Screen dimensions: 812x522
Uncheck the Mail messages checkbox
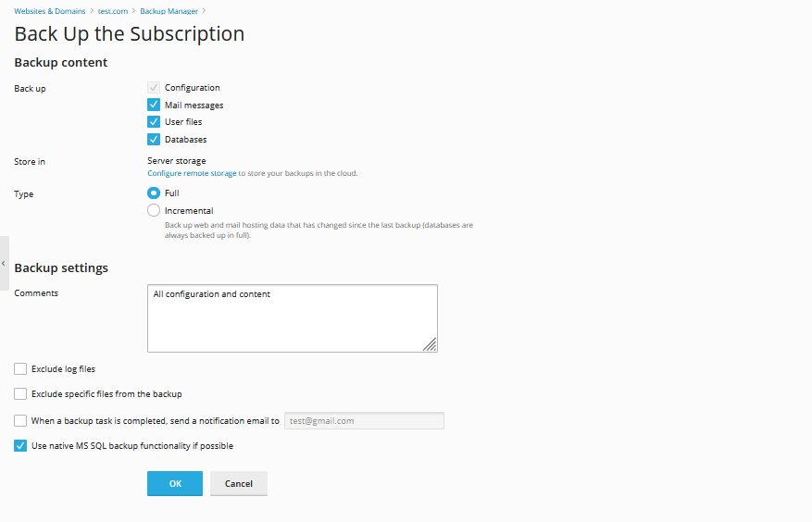[x=154, y=105]
